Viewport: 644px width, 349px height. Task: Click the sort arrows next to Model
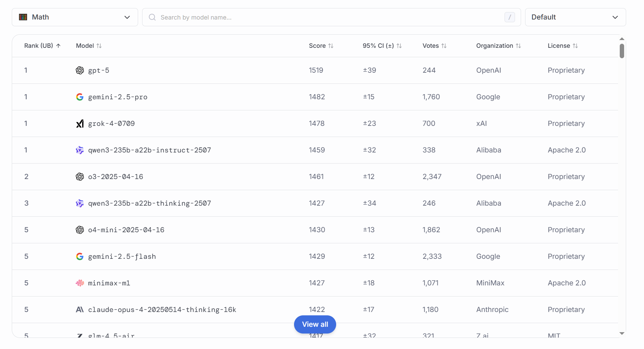(x=99, y=46)
